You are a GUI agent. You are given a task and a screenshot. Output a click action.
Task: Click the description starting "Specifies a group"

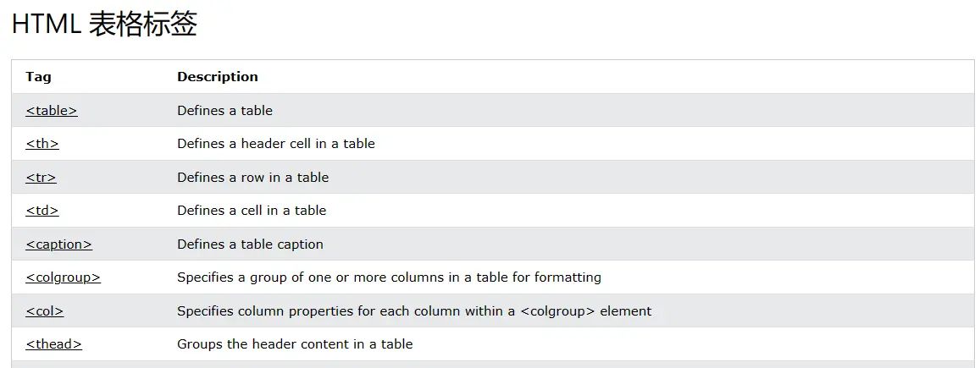click(x=389, y=277)
